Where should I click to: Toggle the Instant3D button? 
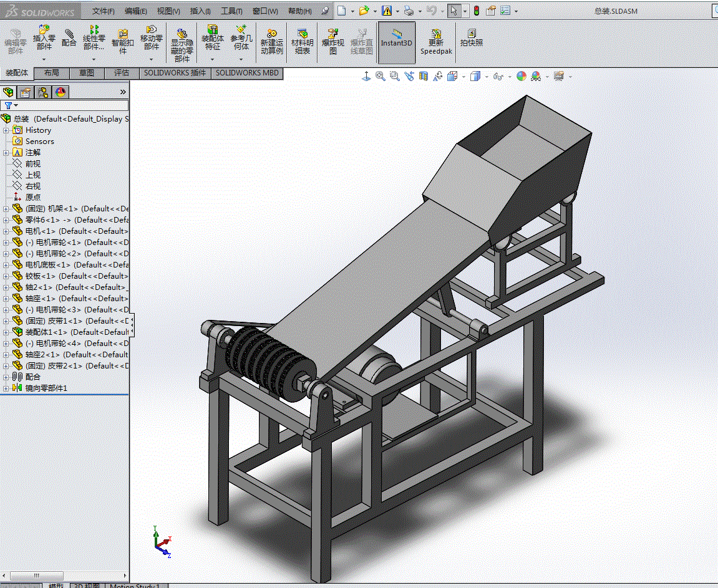397,42
